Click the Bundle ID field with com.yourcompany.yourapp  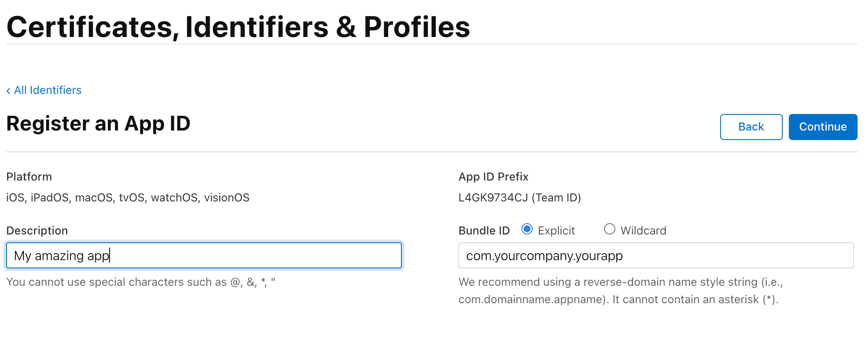655,255
